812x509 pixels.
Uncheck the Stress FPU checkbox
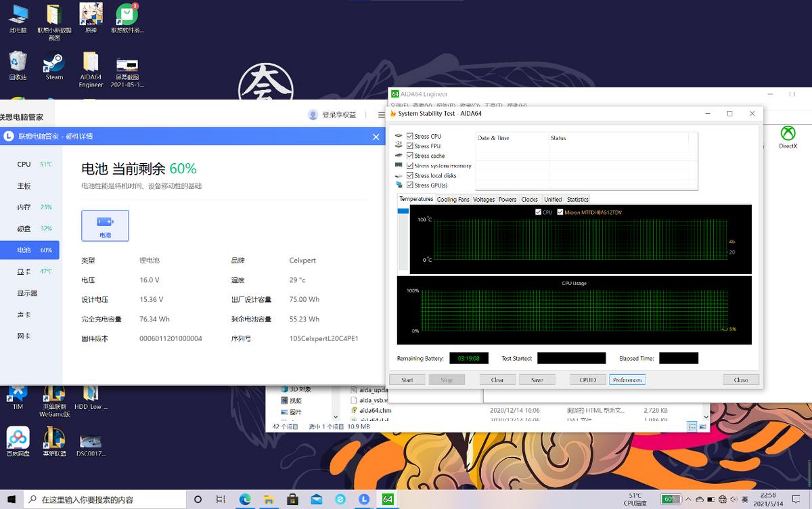(410, 146)
